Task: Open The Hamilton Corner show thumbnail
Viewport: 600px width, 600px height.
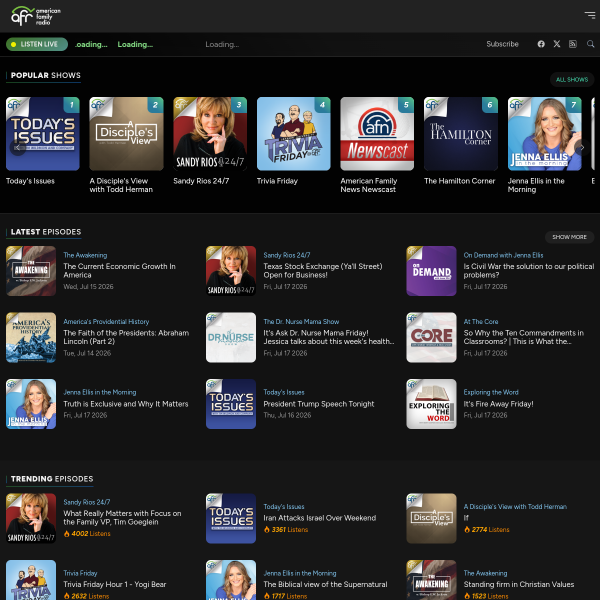Action: [x=461, y=134]
